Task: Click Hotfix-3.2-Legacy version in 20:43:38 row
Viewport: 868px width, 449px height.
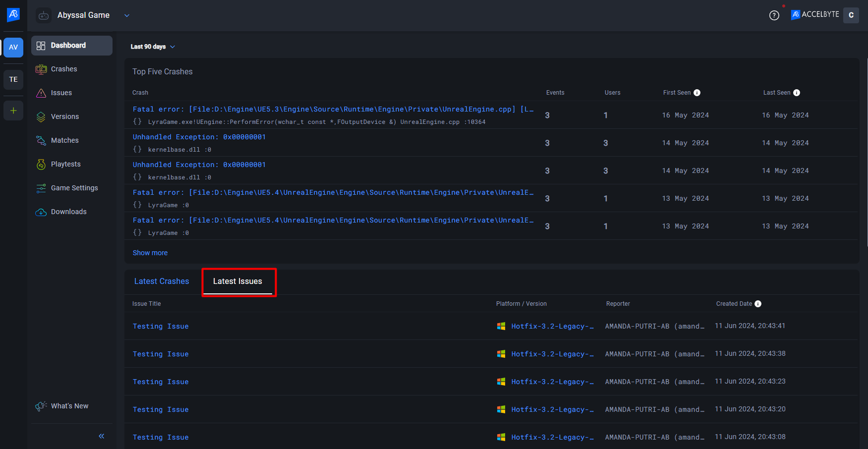Action: (552, 354)
